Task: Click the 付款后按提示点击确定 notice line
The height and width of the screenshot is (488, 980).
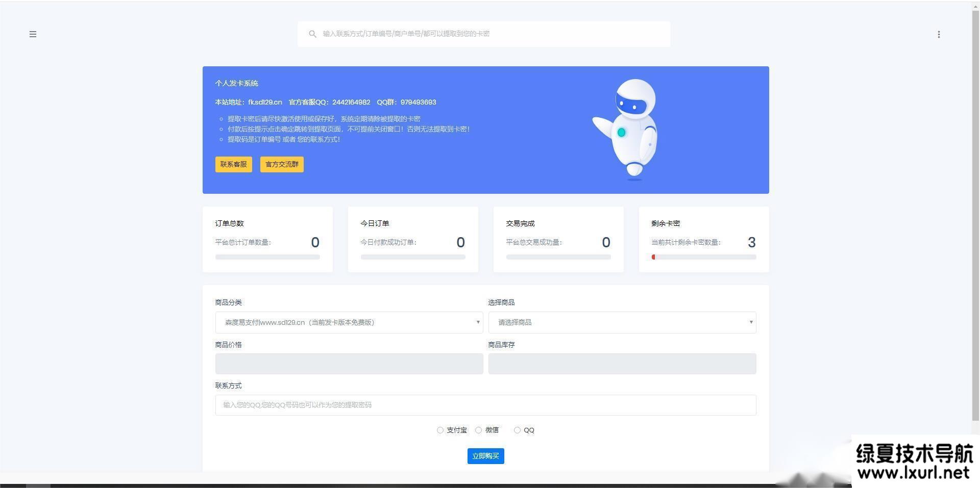Action: (349, 129)
